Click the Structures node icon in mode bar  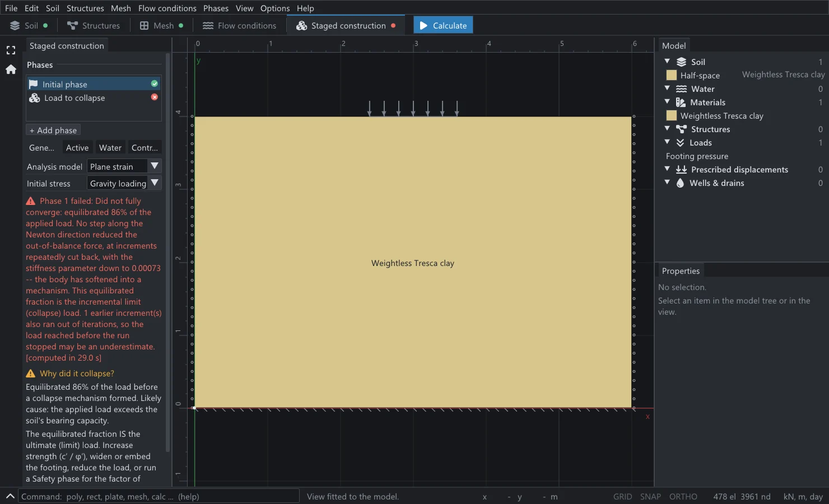(72, 26)
